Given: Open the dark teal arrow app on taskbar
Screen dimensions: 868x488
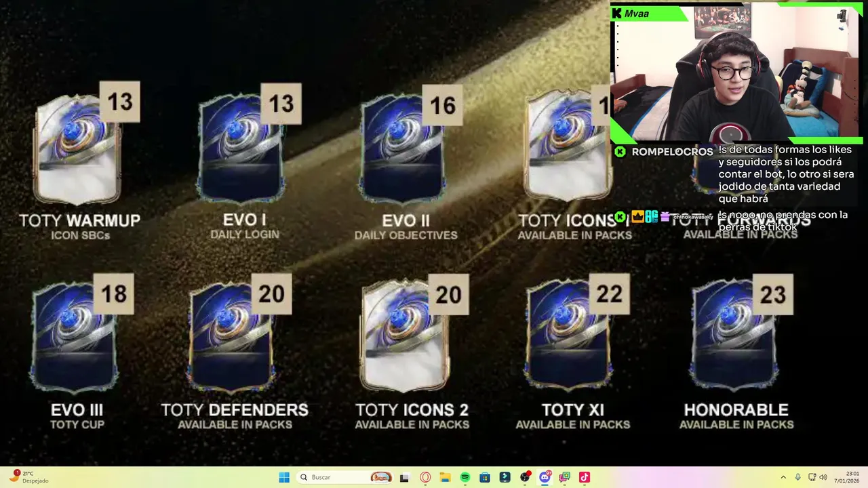Looking at the screenshot, I should [505, 477].
